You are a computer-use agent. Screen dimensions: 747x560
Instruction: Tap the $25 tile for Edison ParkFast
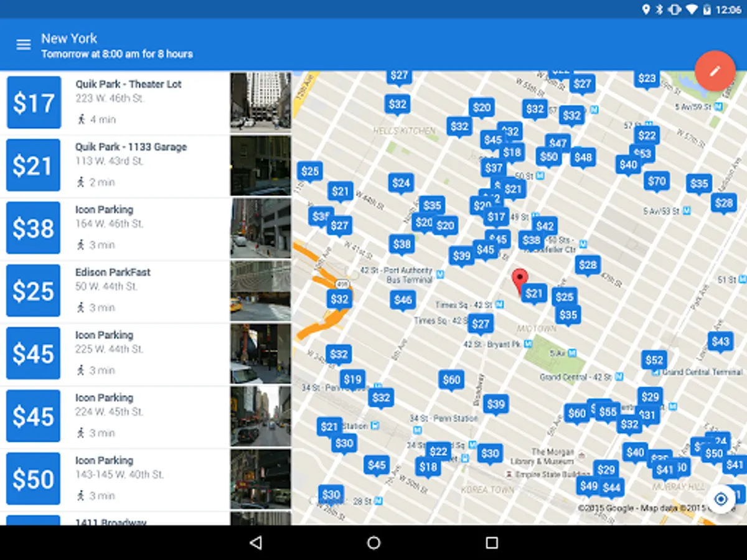(34, 291)
